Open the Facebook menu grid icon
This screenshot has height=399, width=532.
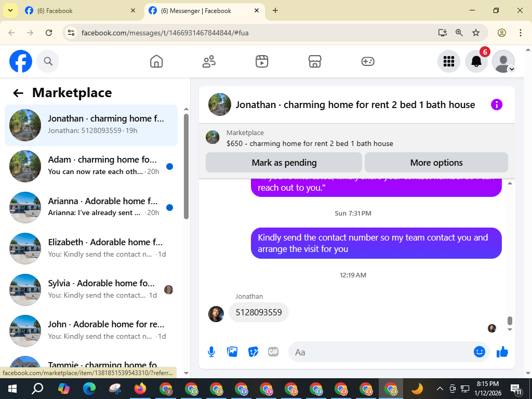tap(448, 61)
